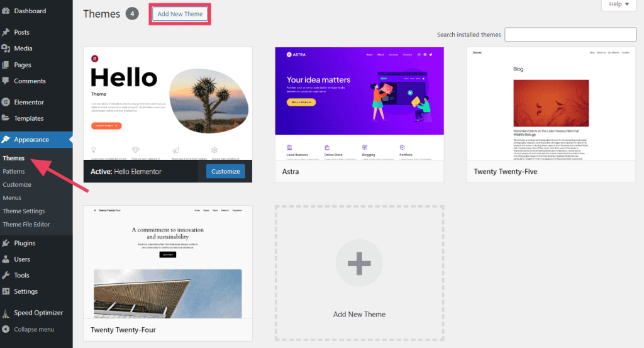Select the Astra theme screenshot

(359, 104)
